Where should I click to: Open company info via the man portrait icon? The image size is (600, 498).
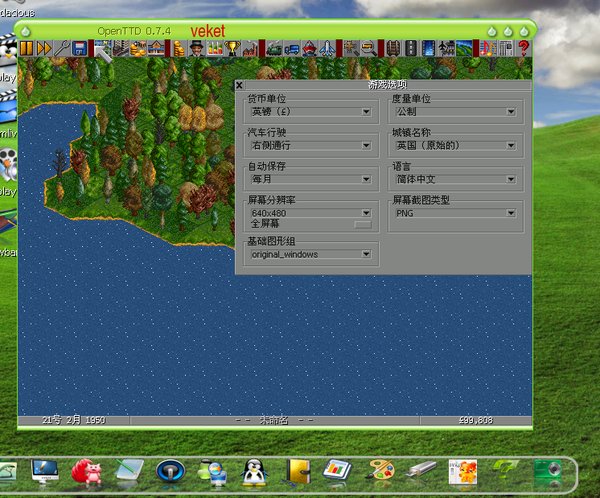pos(196,49)
